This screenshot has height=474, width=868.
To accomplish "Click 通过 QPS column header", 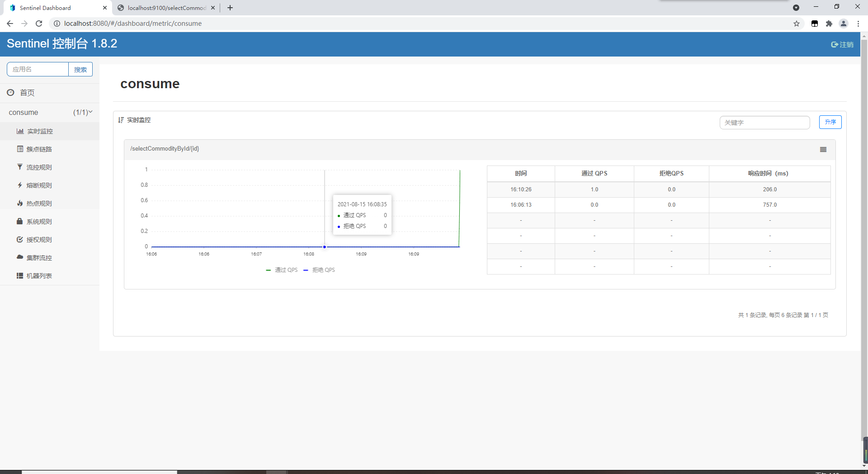I will 594,173.
